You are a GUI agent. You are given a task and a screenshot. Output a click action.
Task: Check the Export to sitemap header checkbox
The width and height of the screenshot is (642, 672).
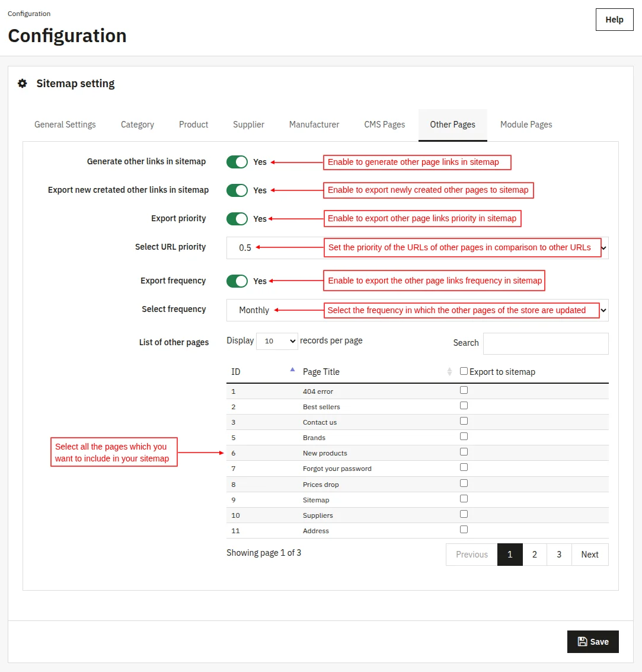(x=464, y=371)
